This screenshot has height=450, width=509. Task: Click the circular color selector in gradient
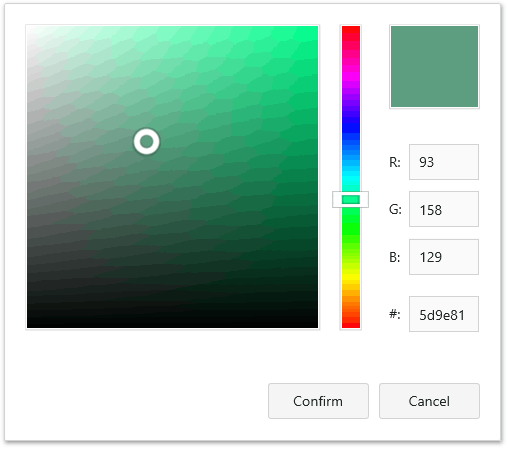[147, 142]
